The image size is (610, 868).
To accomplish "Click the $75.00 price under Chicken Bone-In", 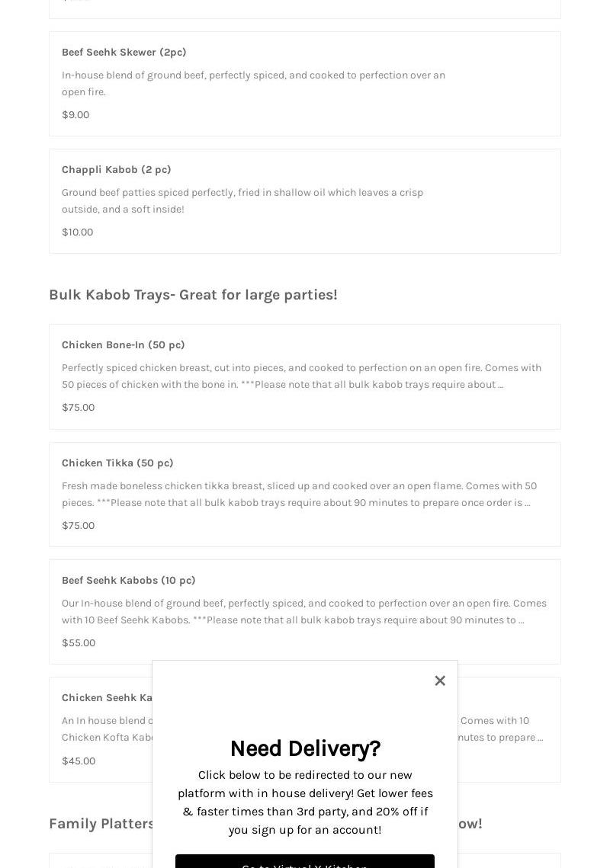I will [79, 408].
